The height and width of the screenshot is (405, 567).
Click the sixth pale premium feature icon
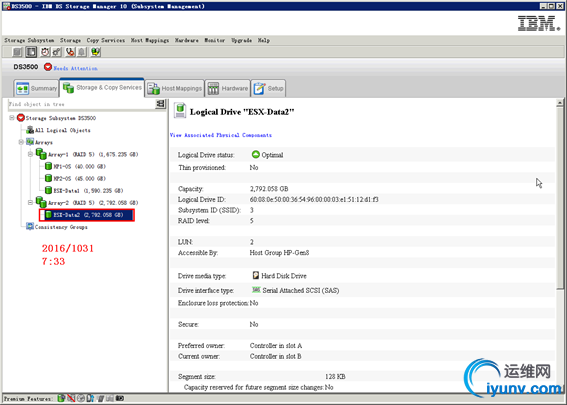(x=110, y=398)
